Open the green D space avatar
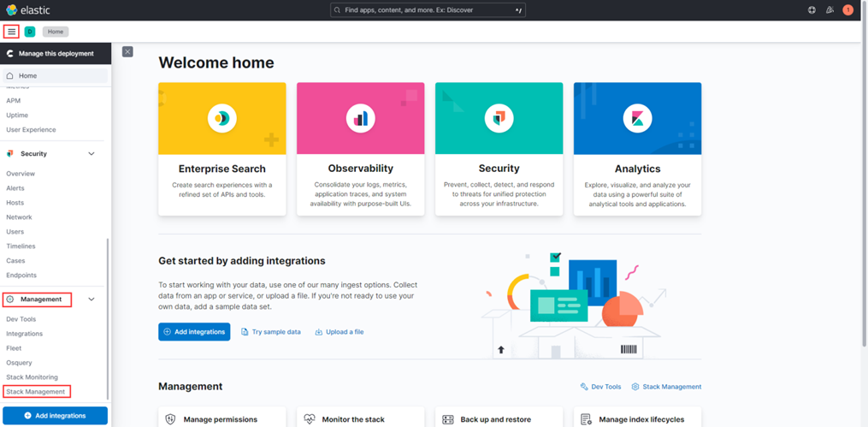Viewport: 868px width, 427px height. (x=30, y=32)
